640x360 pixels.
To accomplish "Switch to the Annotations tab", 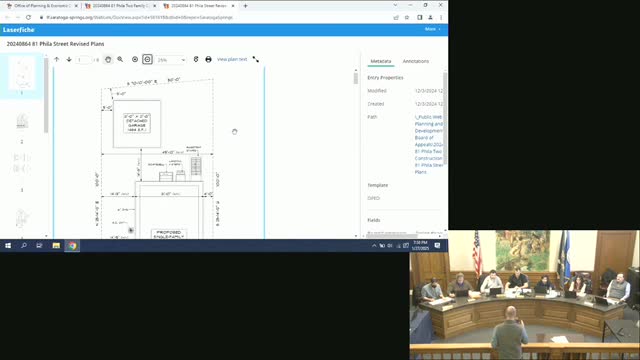I will pos(416,61).
